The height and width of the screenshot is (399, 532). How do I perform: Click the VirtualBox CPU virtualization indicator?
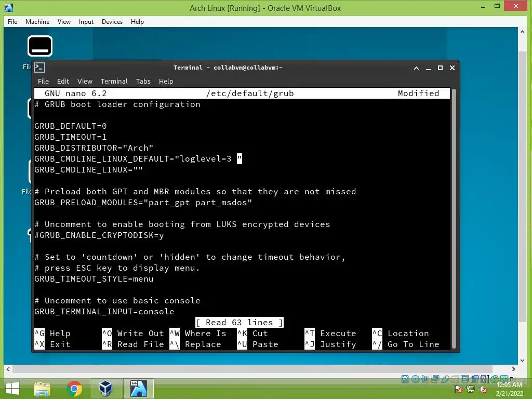485,379
